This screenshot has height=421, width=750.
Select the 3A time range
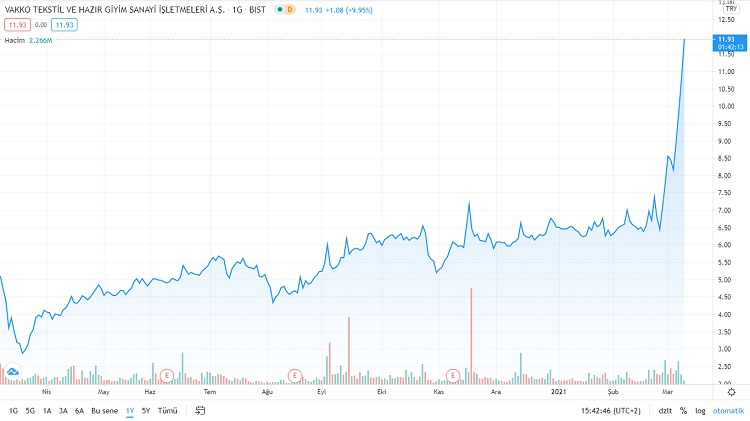tap(63, 411)
